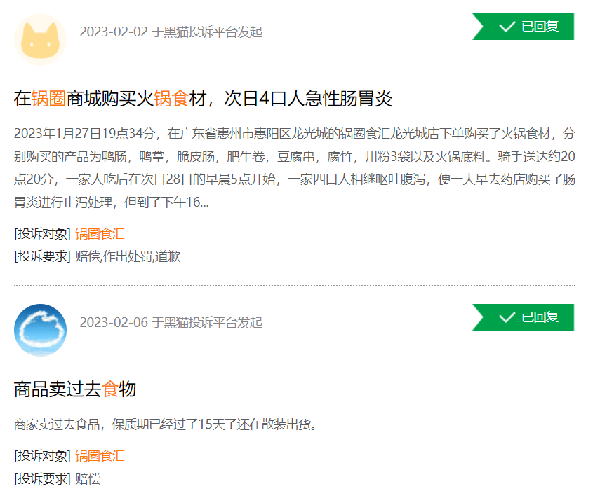Click the yellow cat user avatar
600x498 pixels.
41,38
